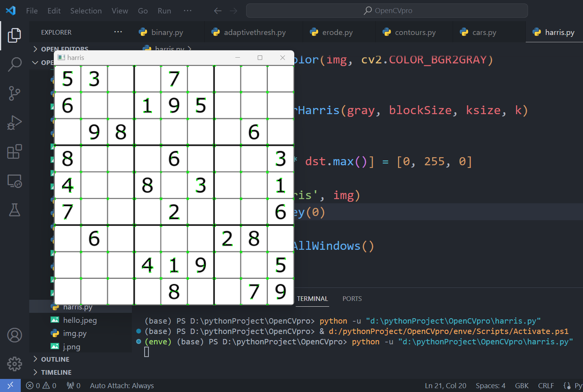Change indentation via Spaces: 4
The image size is (583, 392).
click(490, 385)
